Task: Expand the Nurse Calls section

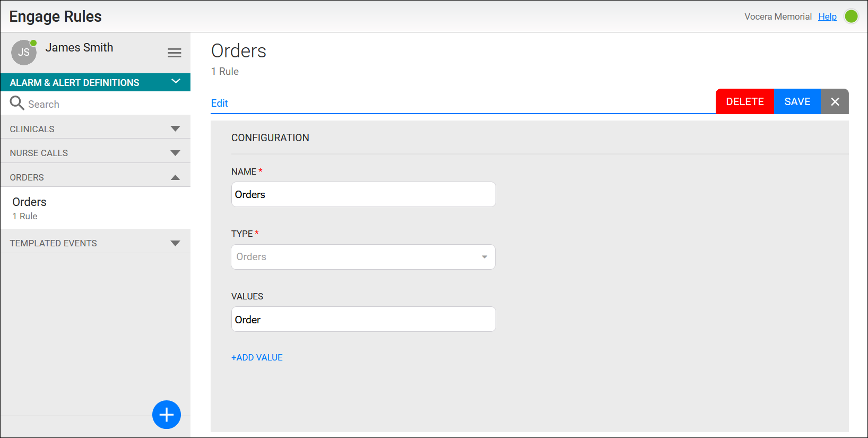Action: tap(175, 153)
